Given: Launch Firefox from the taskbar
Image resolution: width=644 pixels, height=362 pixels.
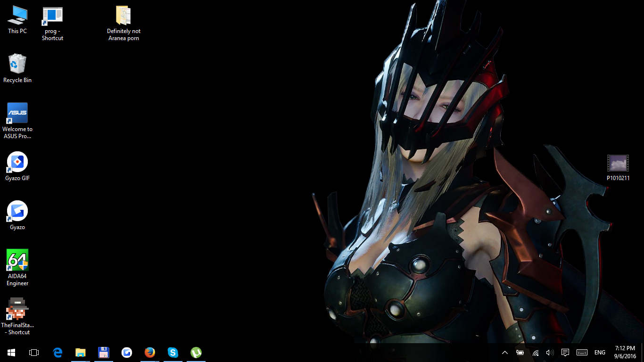Looking at the screenshot, I should [150, 353].
